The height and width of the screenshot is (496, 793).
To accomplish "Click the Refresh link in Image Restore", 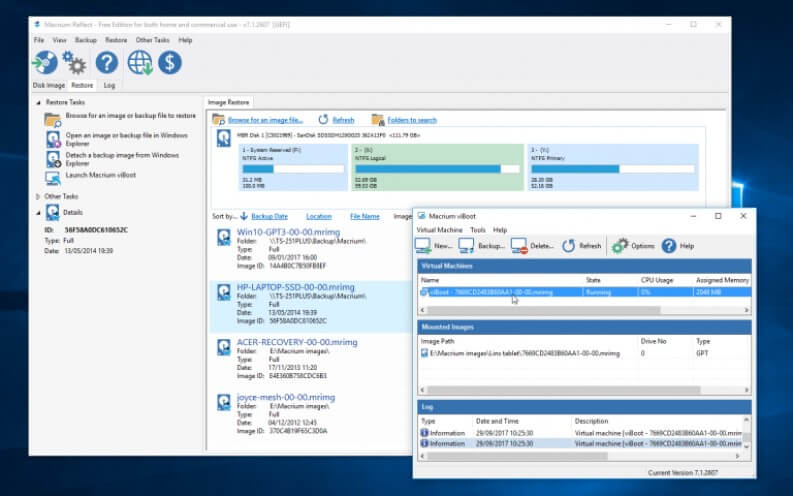I will tap(343, 120).
